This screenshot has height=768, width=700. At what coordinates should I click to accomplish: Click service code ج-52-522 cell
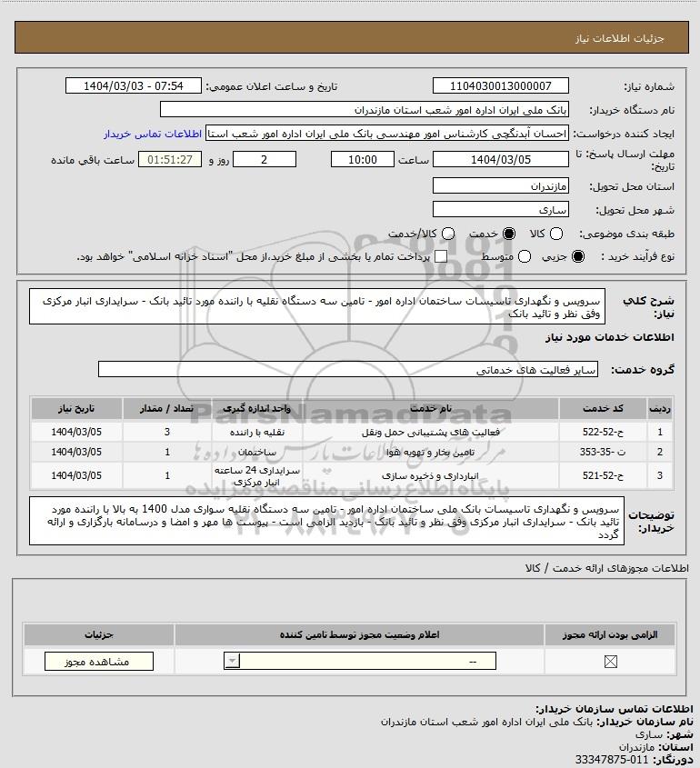click(x=603, y=432)
